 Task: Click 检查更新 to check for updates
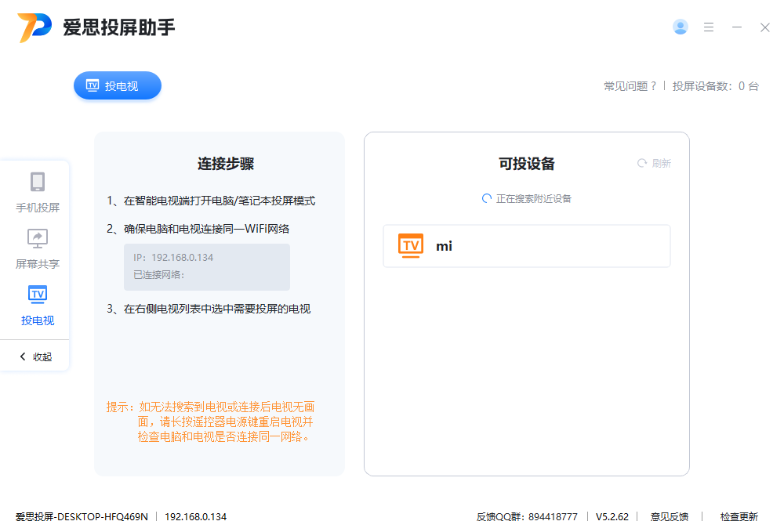click(739, 517)
